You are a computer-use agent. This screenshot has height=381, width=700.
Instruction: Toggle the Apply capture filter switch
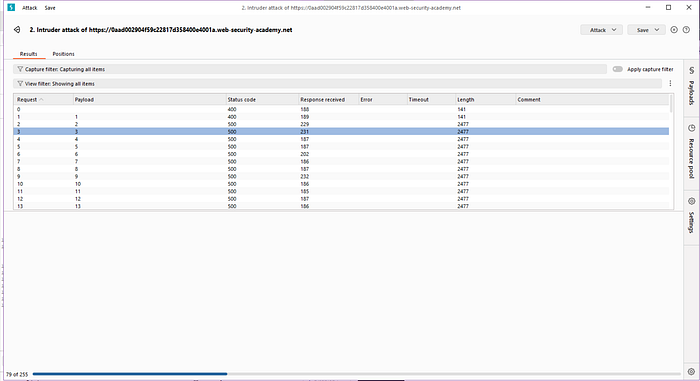(x=618, y=69)
